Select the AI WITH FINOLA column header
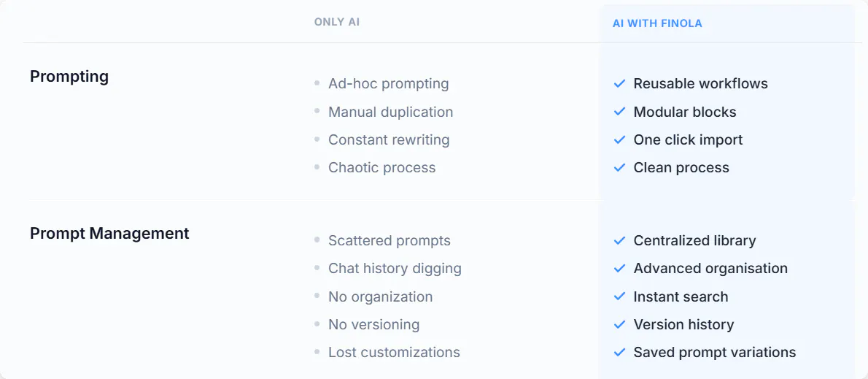Screen dimensions: 868x379 [657, 24]
